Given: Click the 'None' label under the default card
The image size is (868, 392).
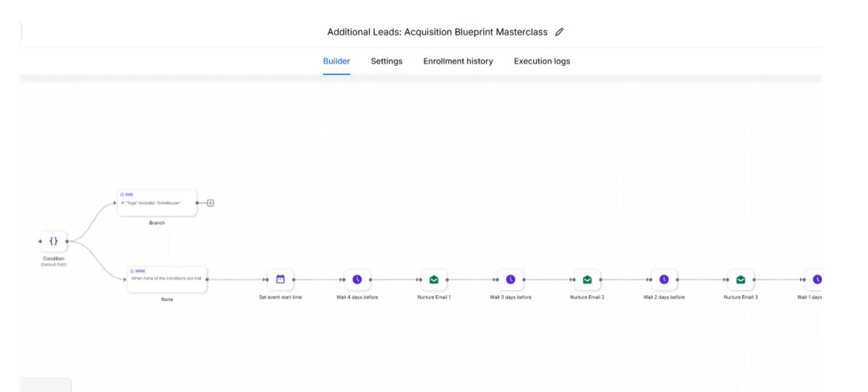Looking at the screenshot, I should click(x=167, y=299).
